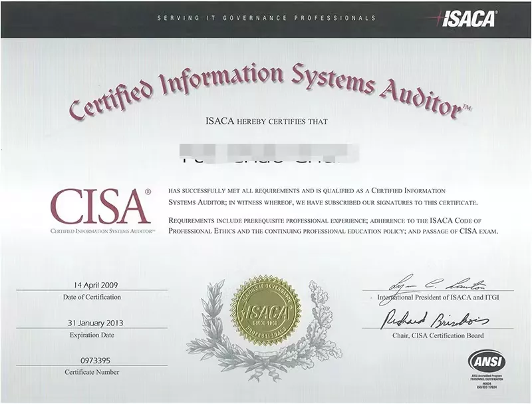Click 'ISACA hereby certifies that' line
This screenshot has height=404, width=532.
tap(267, 121)
